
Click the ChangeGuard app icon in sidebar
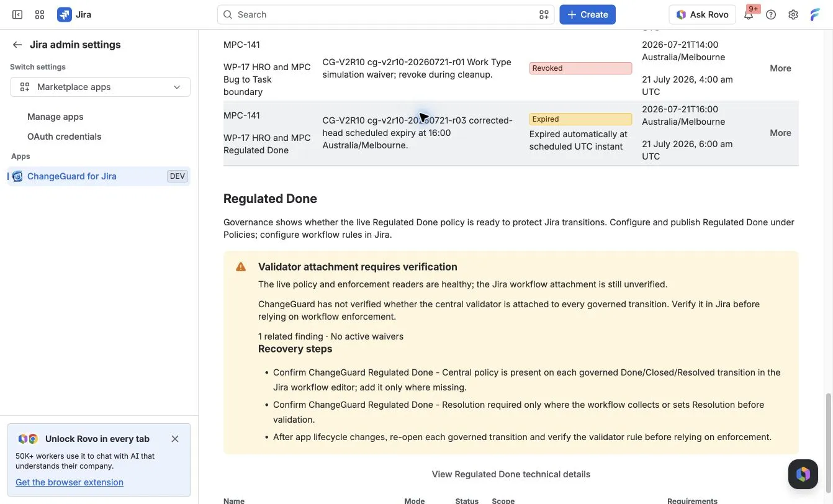click(x=17, y=176)
